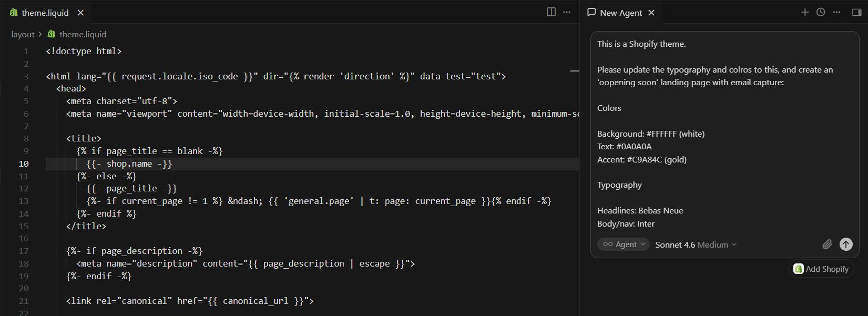Screen dimensions: 868x316
Task: Open chat history clock icon
Action: click(x=821, y=12)
